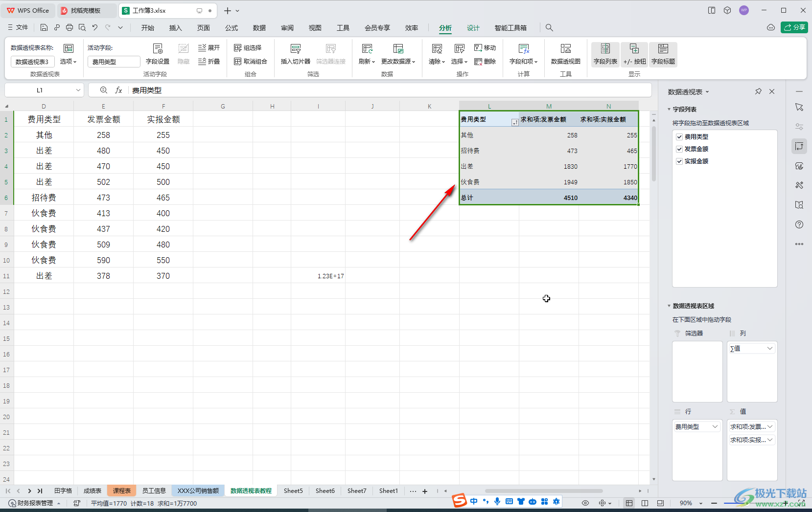
Task: Click Pivot Chart (数据透视图) icon
Action: (x=566, y=48)
